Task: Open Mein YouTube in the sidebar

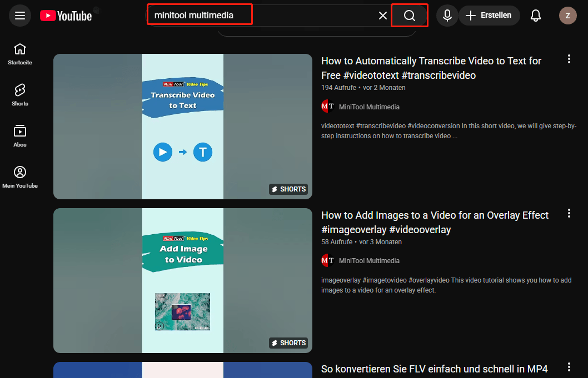Action: (x=20, y=176)
